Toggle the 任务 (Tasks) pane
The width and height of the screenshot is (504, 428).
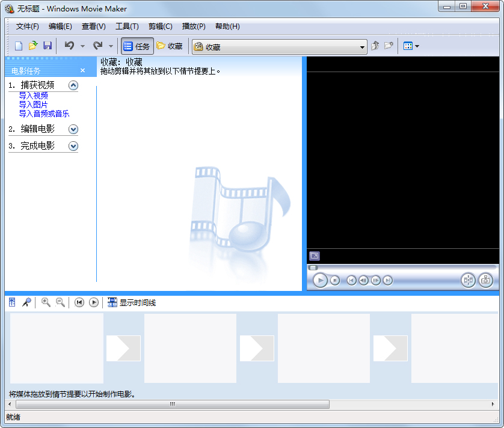click(137, 46)
